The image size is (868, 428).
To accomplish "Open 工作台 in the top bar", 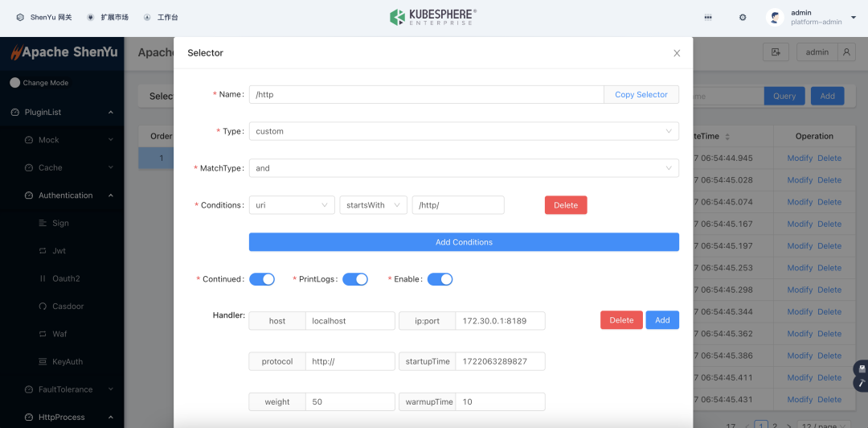I will [161, 17].
